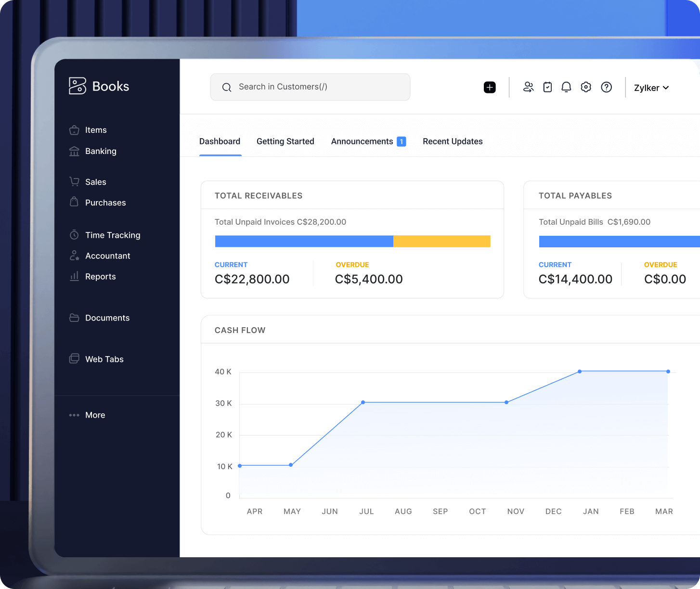This screenshot has height=589, width=700.
Task: Select Banking from the sidebar
Action: click(101, 151)
